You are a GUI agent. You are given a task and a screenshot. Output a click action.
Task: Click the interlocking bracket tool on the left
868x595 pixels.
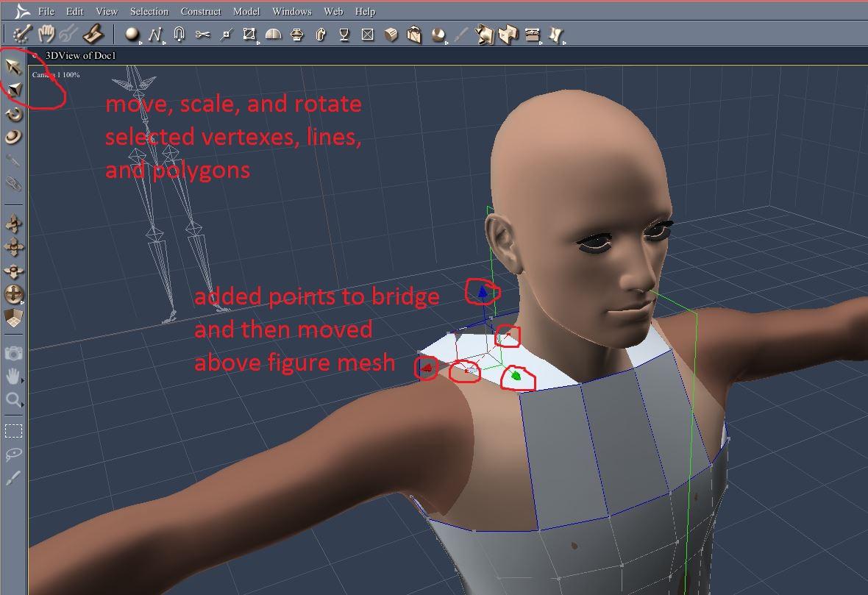click(484, 35)
